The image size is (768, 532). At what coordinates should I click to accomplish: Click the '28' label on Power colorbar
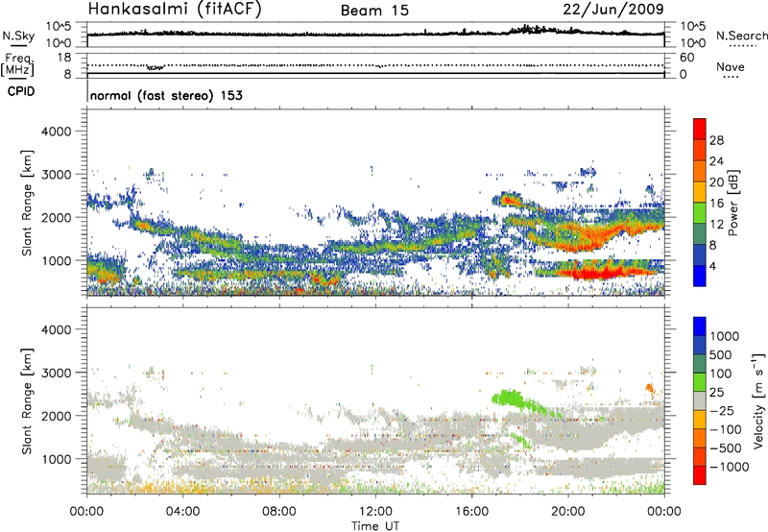pyautogui.click(x=716, y=140)
